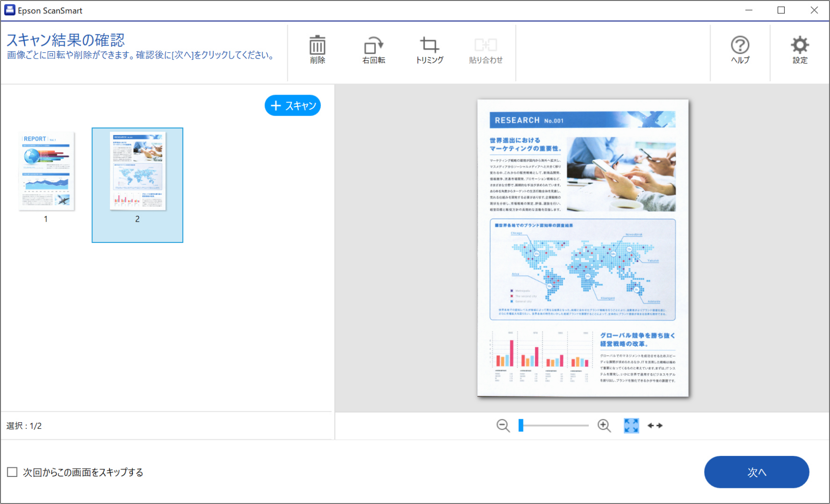Click the zoom slider handle
Viewport: 830px width, 504px height.
[521, 426]
